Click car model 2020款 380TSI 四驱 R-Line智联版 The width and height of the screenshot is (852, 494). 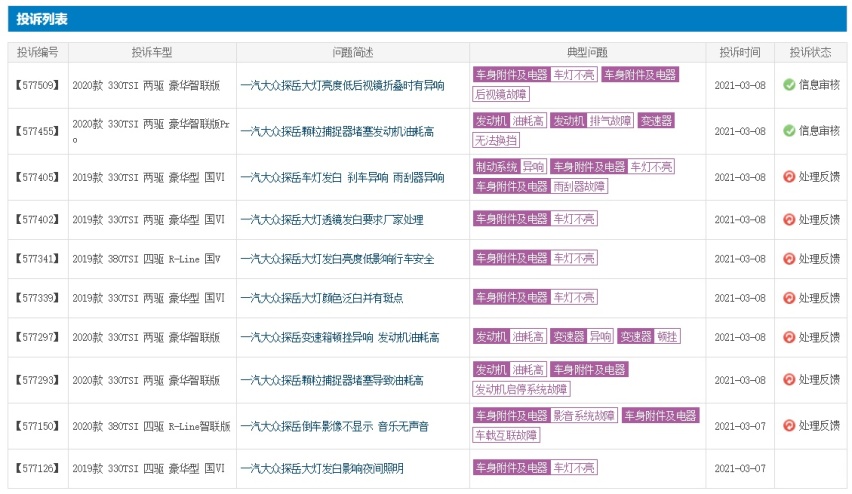pos(151,427)
